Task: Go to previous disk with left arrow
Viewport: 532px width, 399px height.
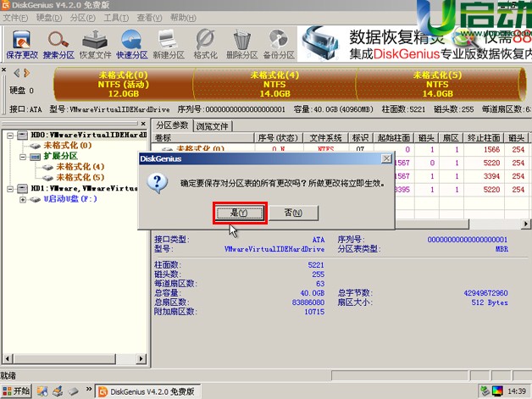Action: coord(17,73)
